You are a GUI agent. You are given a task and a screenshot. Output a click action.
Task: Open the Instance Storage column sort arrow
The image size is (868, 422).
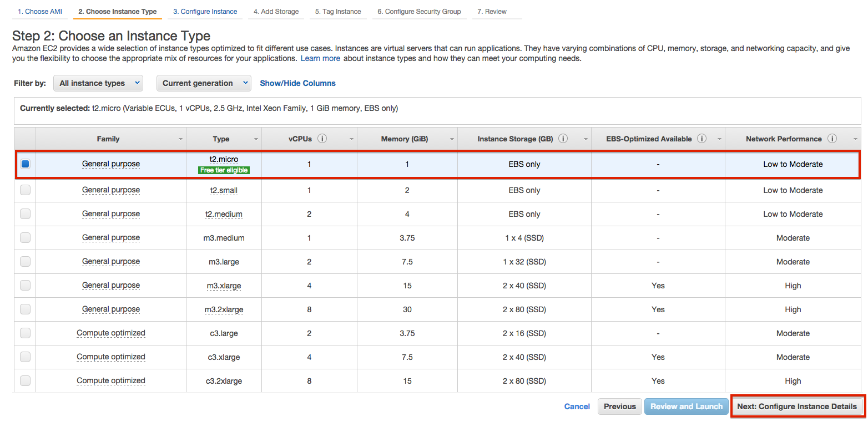[x=586, y=139]
